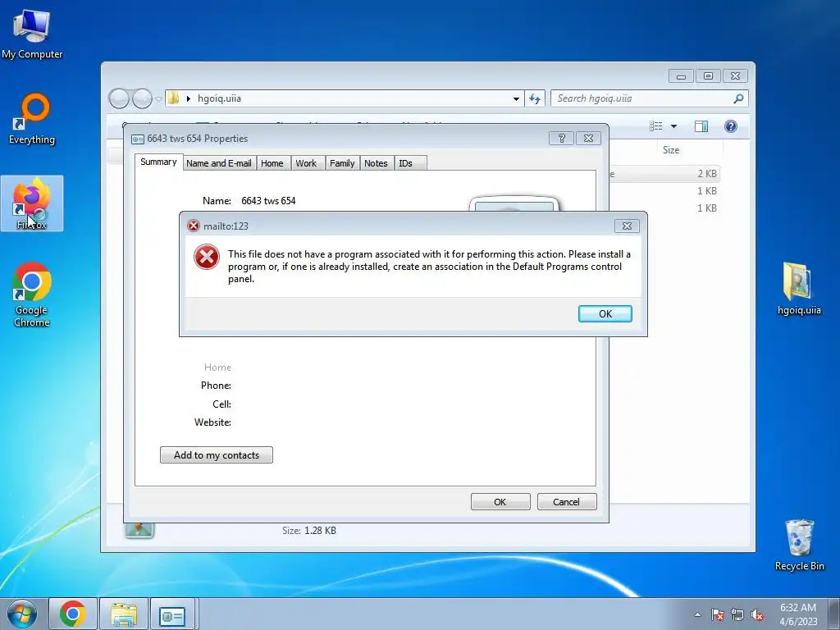Switch to the Family tab

click(342, 163)
